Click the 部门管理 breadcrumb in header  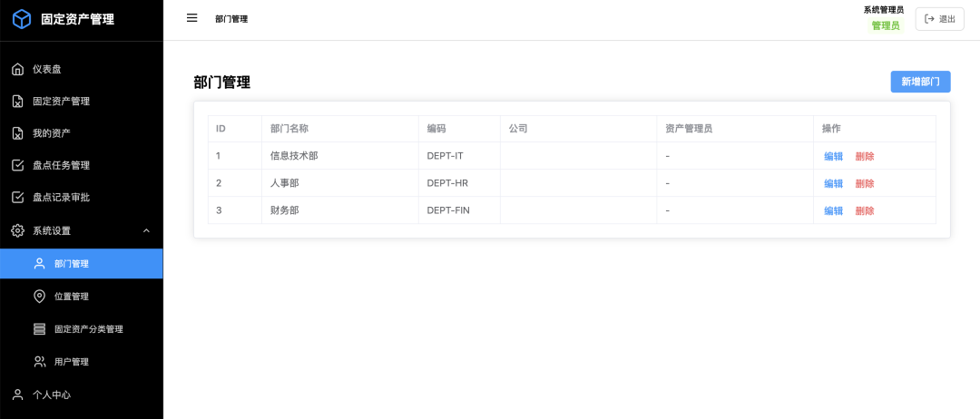231,19
